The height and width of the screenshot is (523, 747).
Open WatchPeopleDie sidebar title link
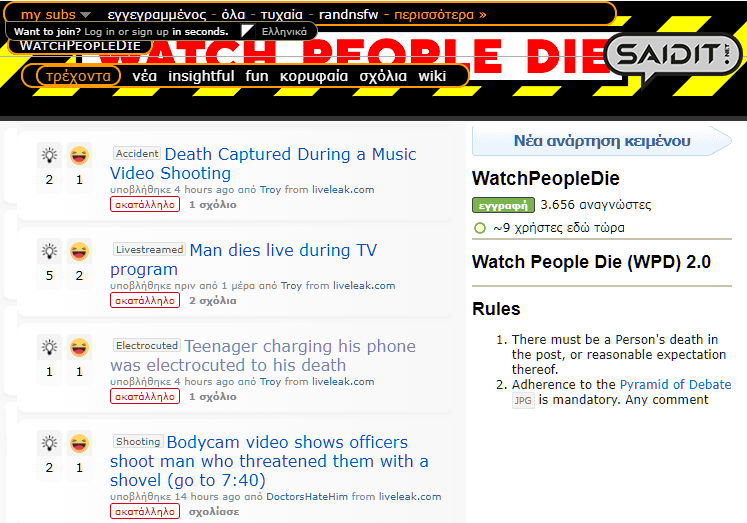545,179
